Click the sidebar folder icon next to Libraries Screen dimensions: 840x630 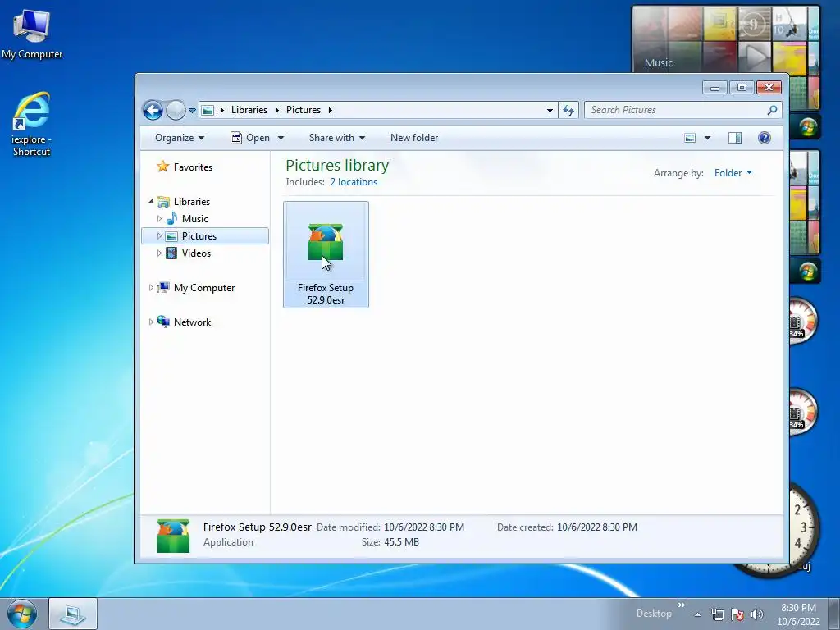[163, 202]
